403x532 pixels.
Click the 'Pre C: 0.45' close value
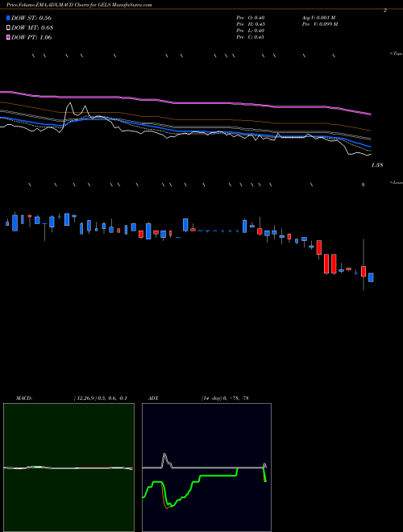click(251, 37)
